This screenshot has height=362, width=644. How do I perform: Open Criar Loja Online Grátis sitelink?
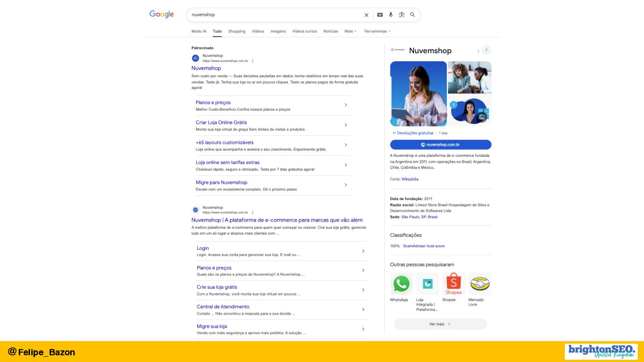(221, 122)
